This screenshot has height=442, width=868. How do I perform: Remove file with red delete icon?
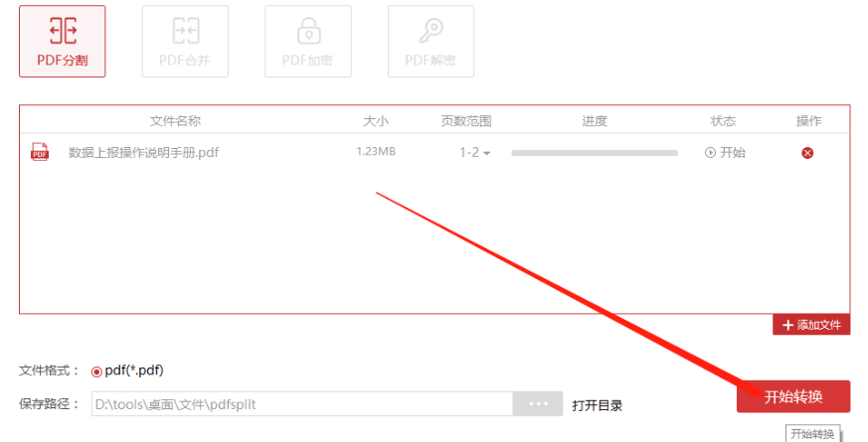point(807,153)
